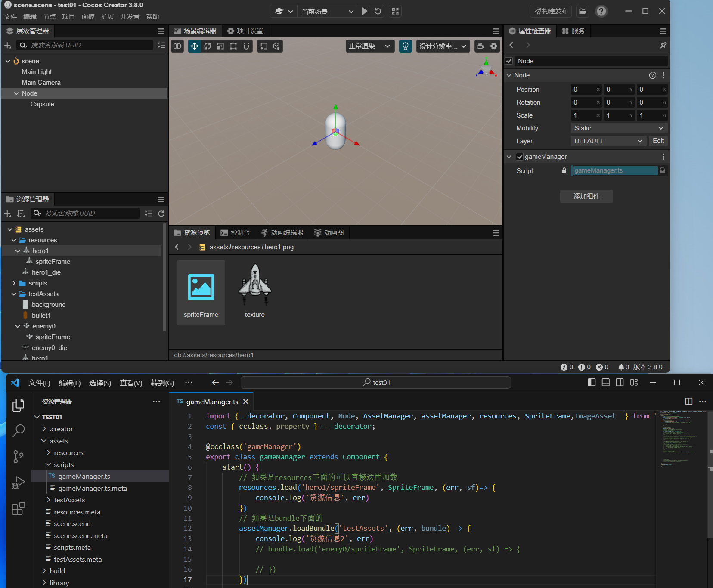The width and height of the screenshot is (713, 588).
Task: Disable the gameManager component checkbox
Action: pyautogui.click(x=520, y=157)
